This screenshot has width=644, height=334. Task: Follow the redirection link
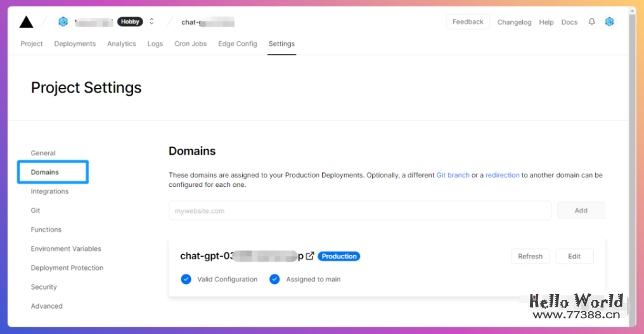click(x=502, y=175)
